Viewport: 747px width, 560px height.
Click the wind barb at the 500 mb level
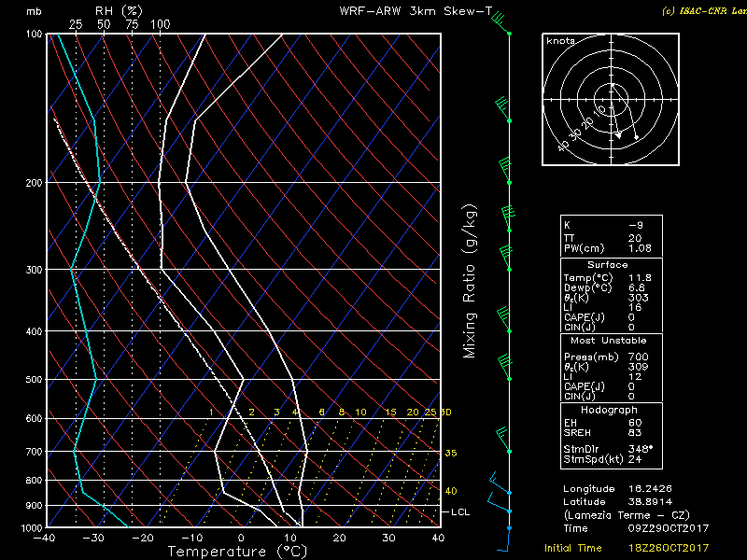point(504,368)
